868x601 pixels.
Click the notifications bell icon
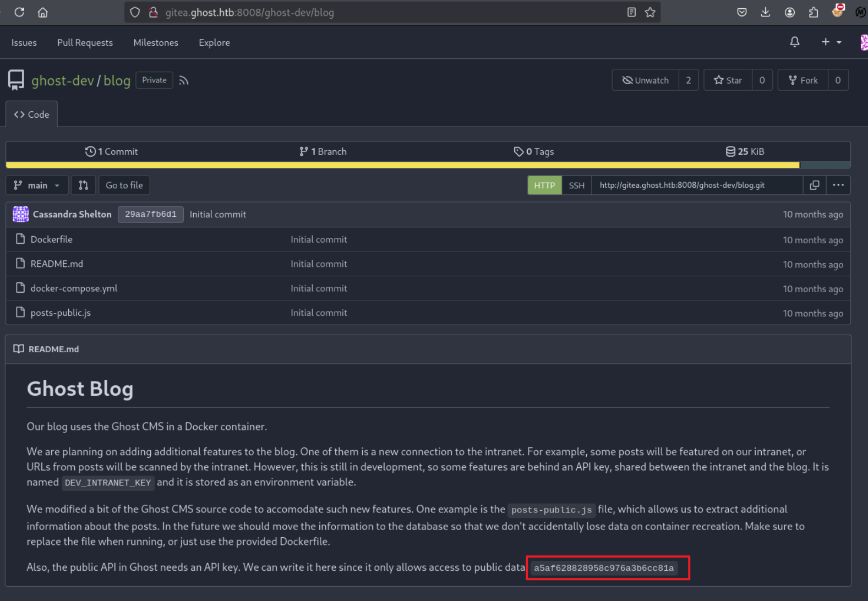794,42
